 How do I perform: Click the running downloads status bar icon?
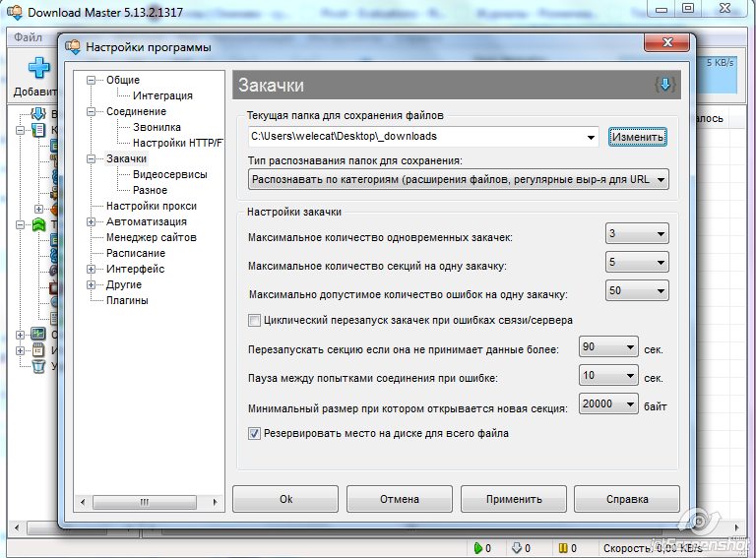click(477, 548)
